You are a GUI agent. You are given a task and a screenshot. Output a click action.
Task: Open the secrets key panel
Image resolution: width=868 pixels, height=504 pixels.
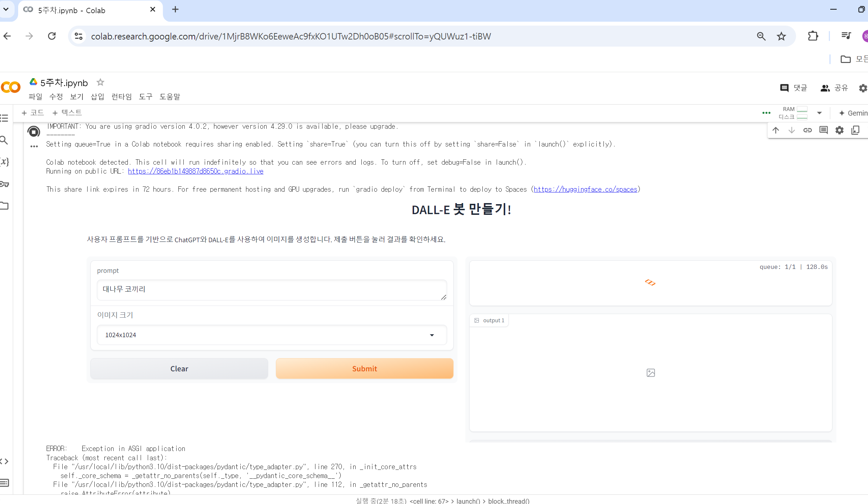[4, 184]
